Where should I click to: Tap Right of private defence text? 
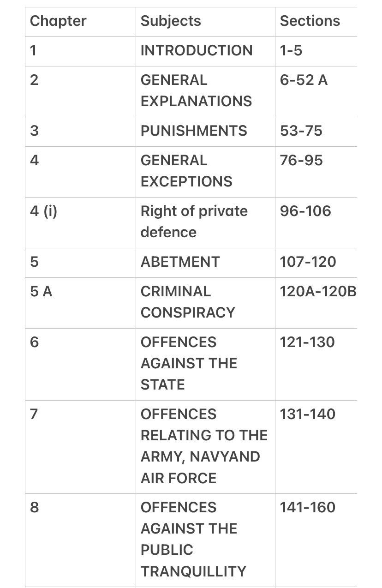(194, 222)
